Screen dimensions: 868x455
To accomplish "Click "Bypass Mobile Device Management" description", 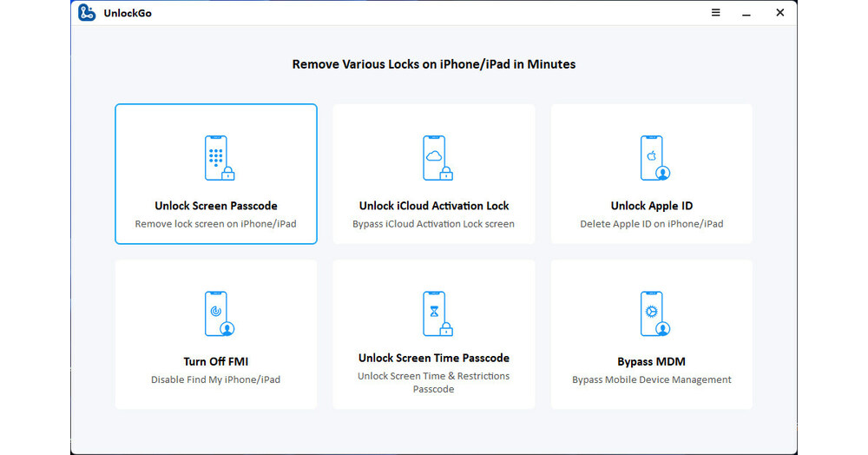I will point(652,379).
